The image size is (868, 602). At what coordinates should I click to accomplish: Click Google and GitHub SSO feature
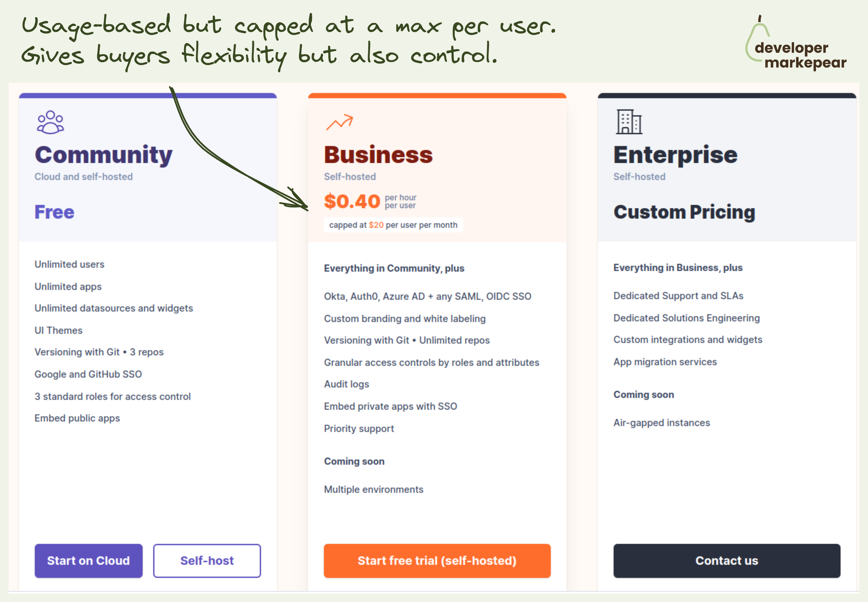point(88,374)
